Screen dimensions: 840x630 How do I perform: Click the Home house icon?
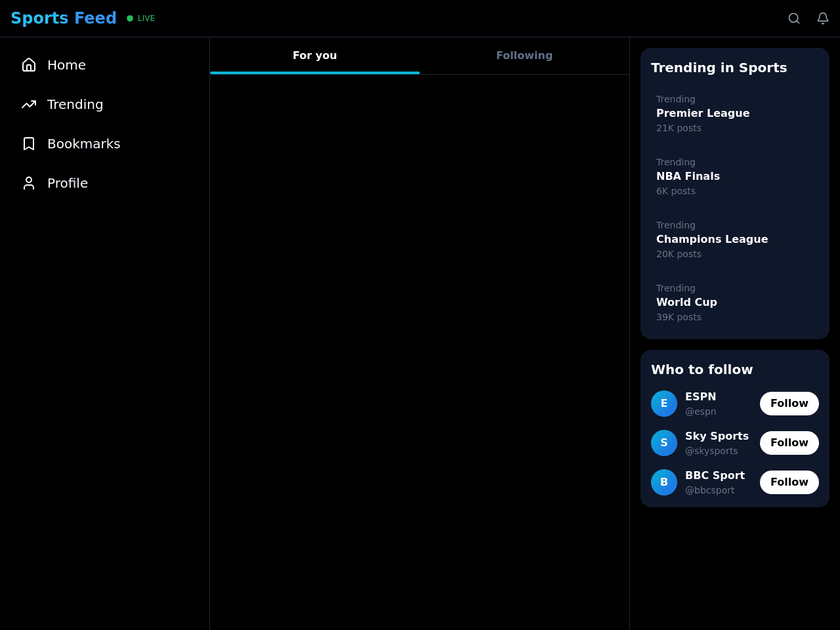pyautogui.click(x=29, y=65)
